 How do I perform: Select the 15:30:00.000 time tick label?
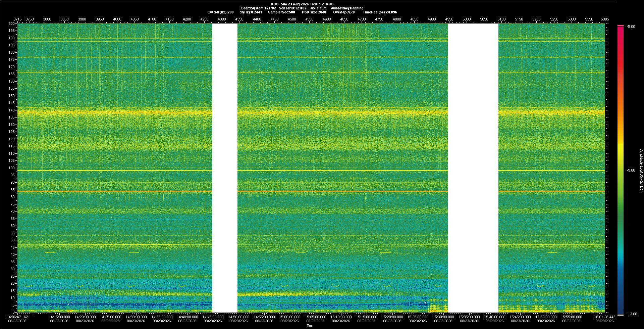443,317
